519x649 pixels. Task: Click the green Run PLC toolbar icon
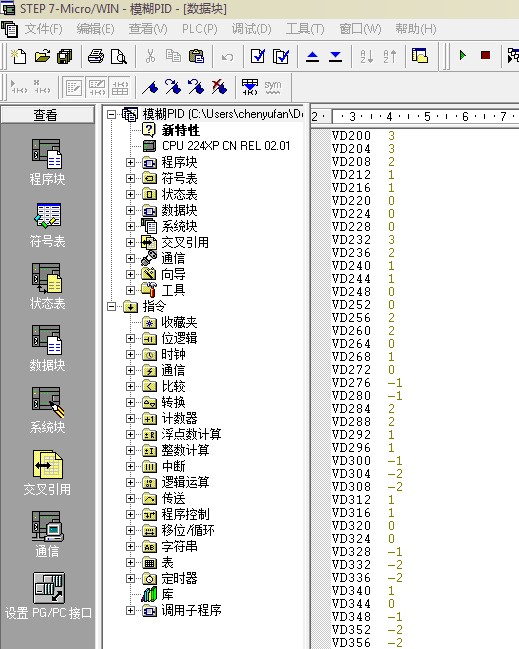(463, 55)
